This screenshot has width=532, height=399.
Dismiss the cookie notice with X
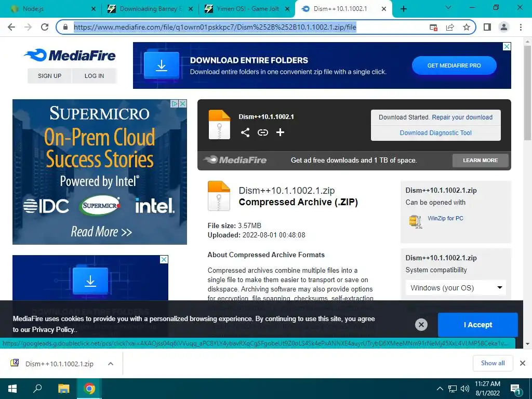coord(421,325)
